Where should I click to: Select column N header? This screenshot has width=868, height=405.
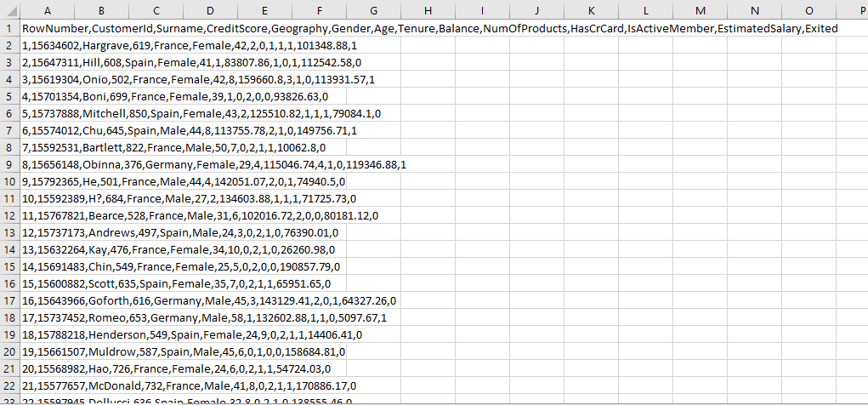[x=755, y=10]
